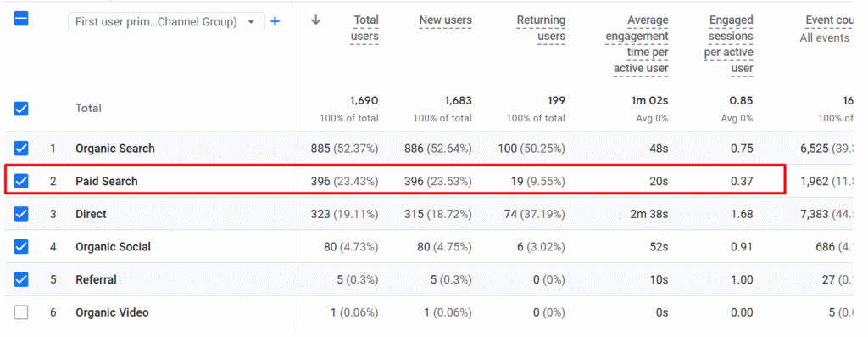Click the 1 (0.06%) total users cell

pyautogui.click(x=354, y=312)
